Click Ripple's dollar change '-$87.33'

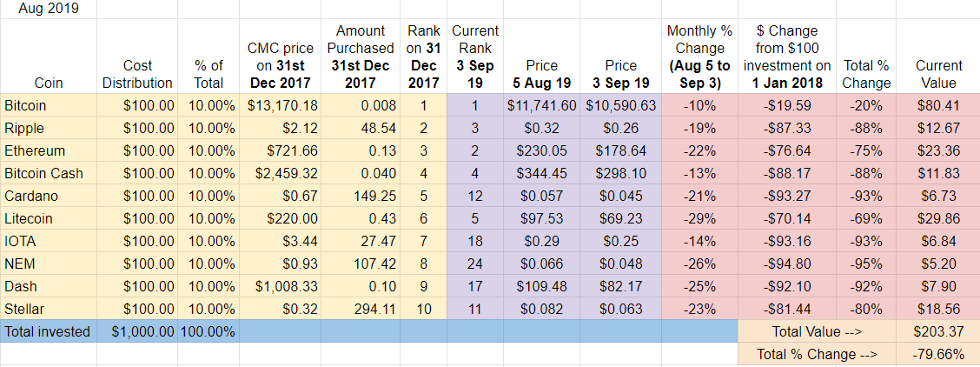coord(786,128)
